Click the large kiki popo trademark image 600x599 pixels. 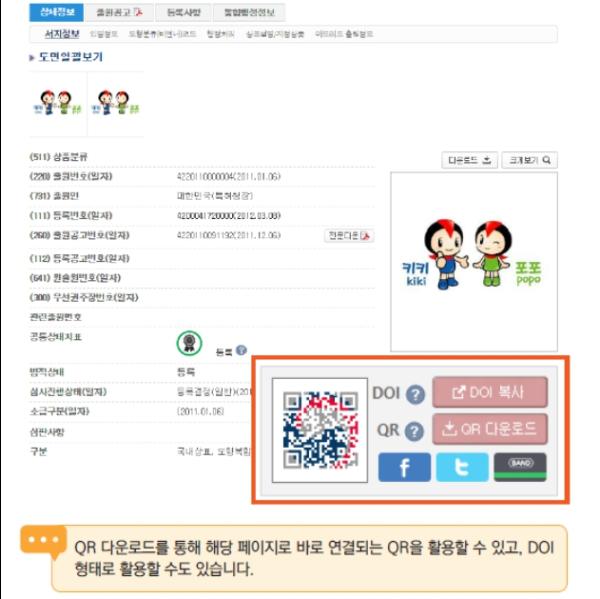(x=474, y=261)
